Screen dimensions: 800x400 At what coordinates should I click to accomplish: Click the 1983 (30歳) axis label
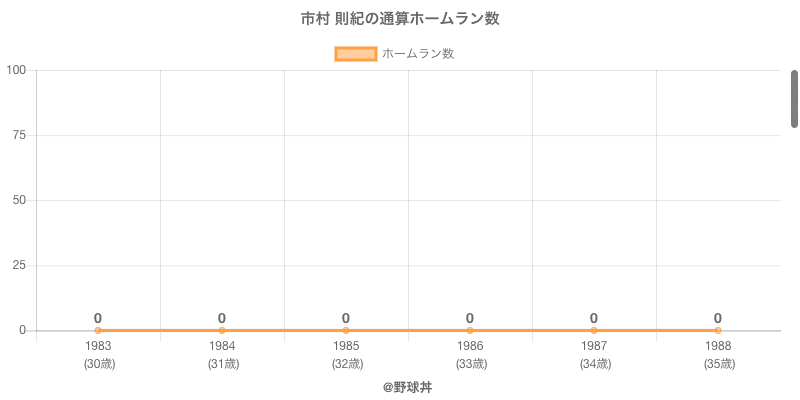click(x=98, y=355)
